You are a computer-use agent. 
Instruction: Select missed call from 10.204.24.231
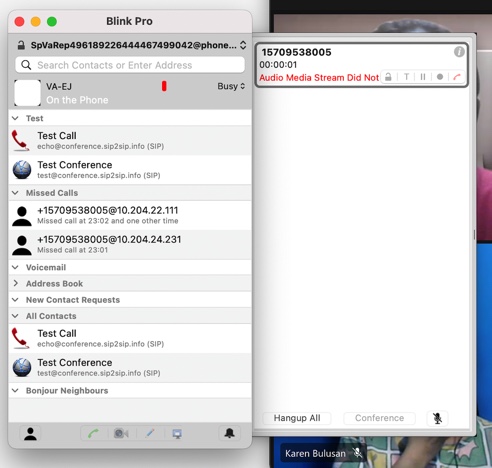point(130,244)
